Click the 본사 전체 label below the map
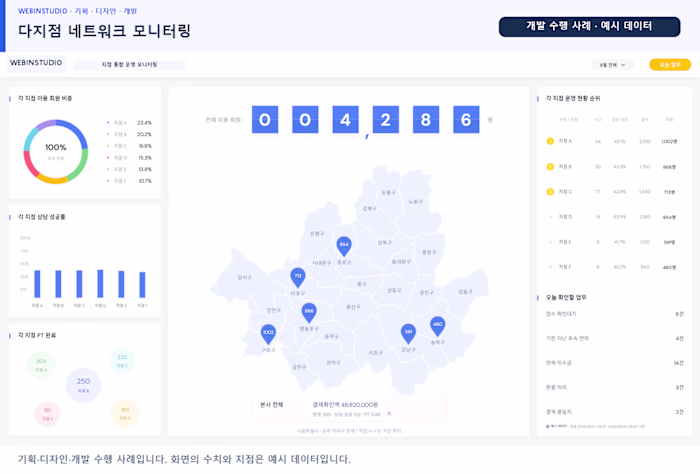 [271, 405]
